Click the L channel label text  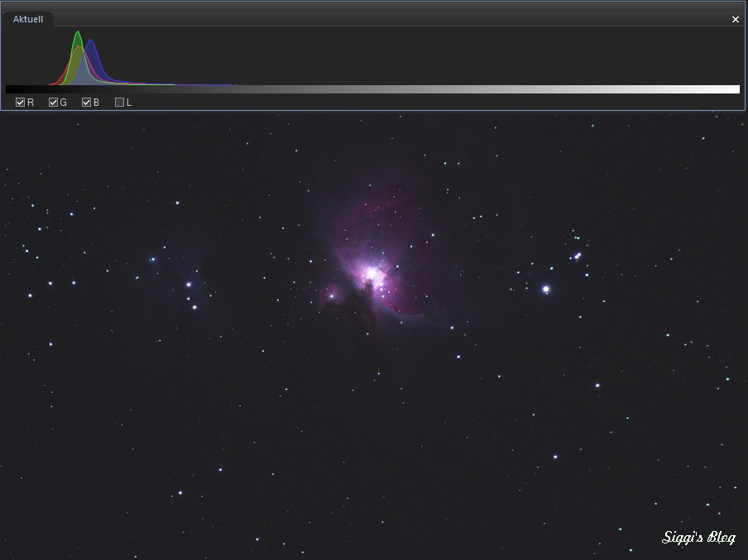coord(127,102)
